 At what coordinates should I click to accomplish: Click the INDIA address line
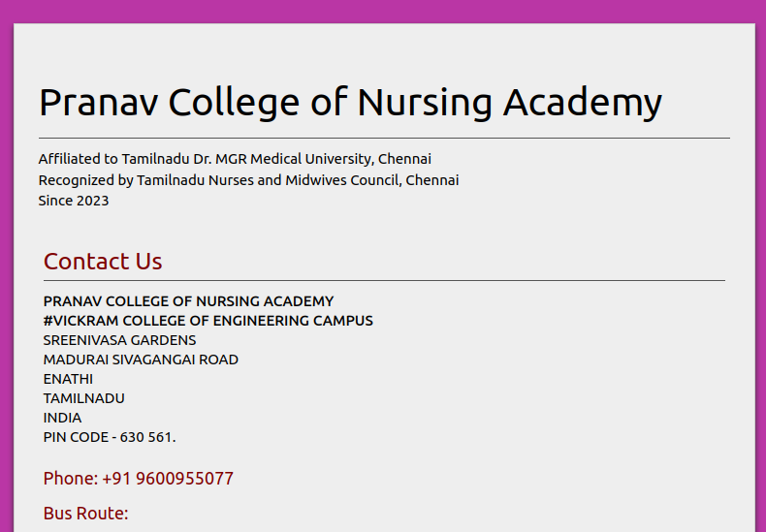coord(62,418)
